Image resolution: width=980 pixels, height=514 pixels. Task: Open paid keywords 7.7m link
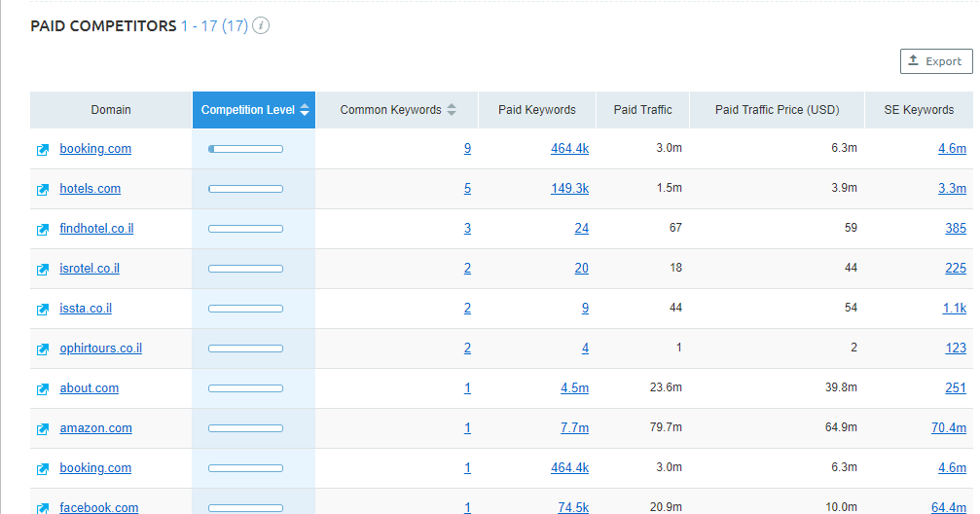(574, 428)
